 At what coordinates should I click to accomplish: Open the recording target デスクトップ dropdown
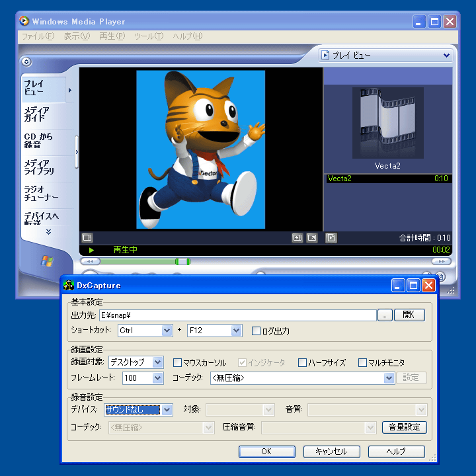(x=136, y=362)
